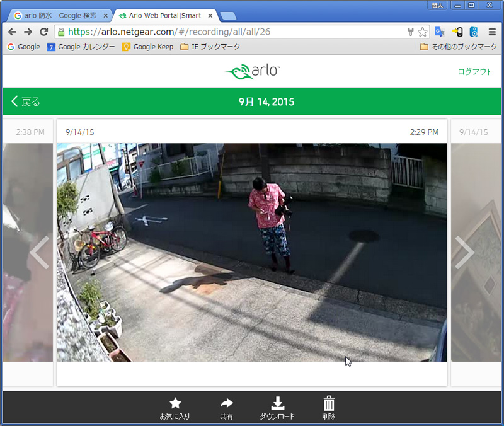Click the favorite star icon (お気に入り)

click(x=175, y=404)
